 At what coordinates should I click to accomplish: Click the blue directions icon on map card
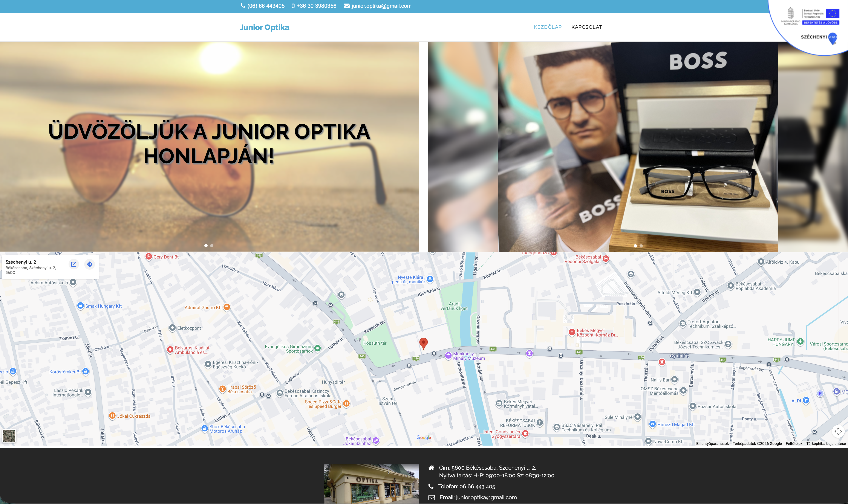tap(90, 264)
